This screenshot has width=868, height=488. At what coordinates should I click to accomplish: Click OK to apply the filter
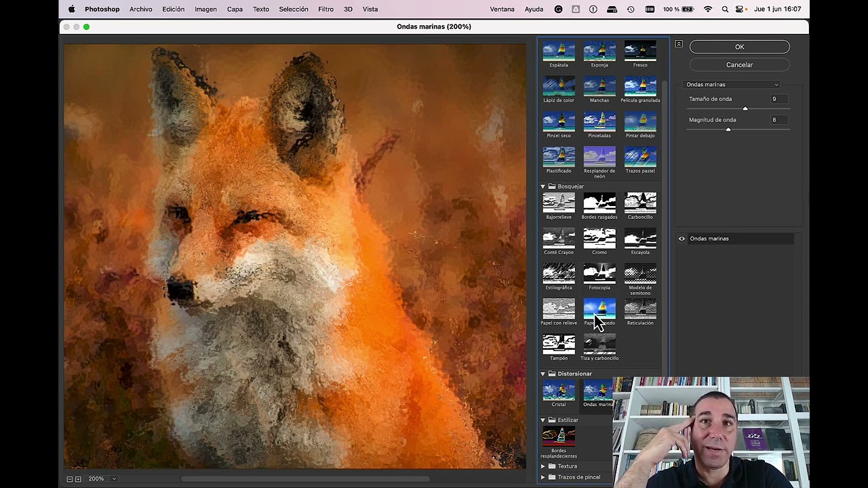[739, 47]
